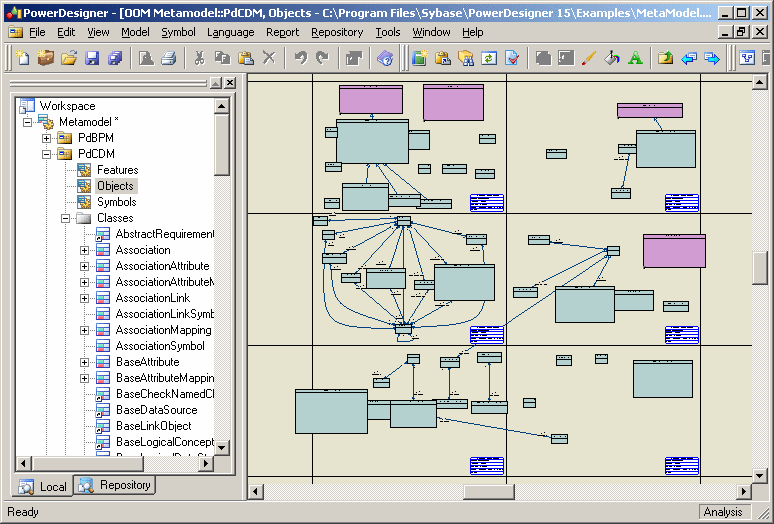Screen dimensions: 774x524
Task: Click the blue left-arrow Back icon
Action: pos(689,58)
